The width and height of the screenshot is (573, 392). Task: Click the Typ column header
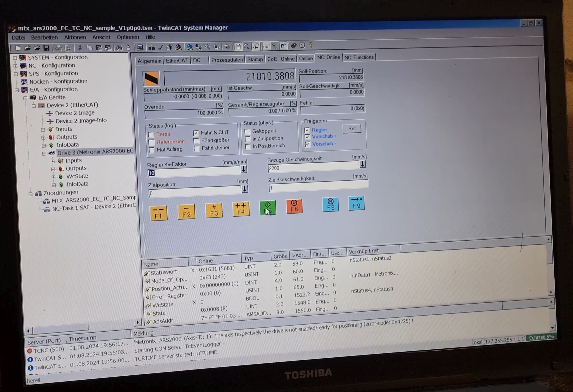(x=256, y=258)
